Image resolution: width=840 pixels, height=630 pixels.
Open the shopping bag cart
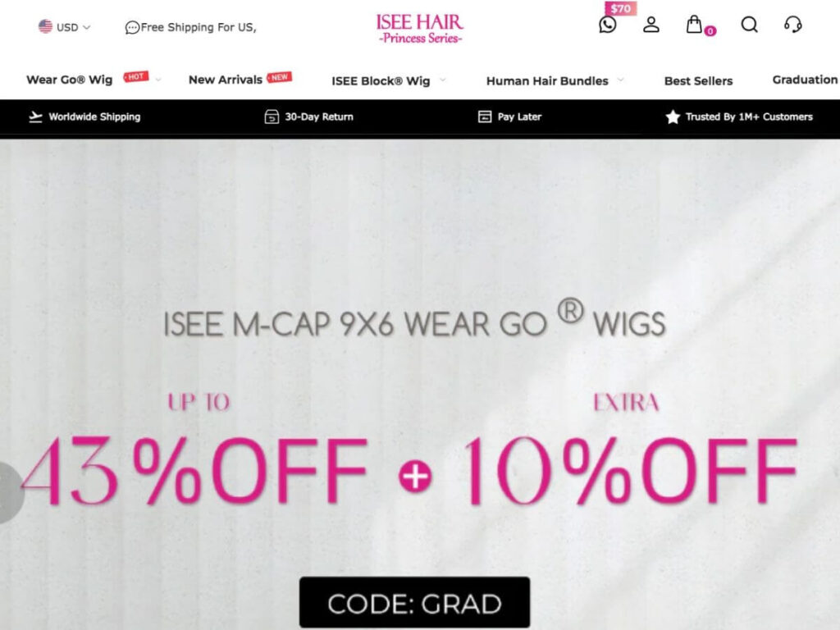(694, 24)
